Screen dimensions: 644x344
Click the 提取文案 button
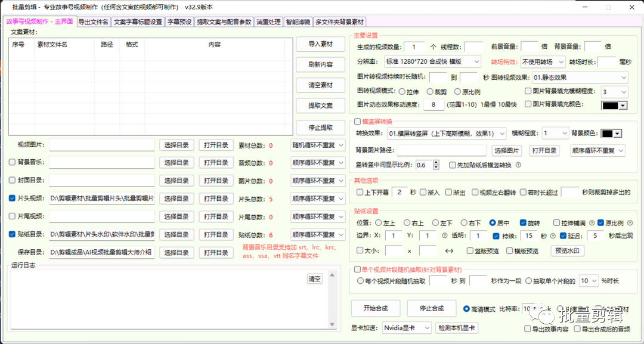click(x=321, y=106)
